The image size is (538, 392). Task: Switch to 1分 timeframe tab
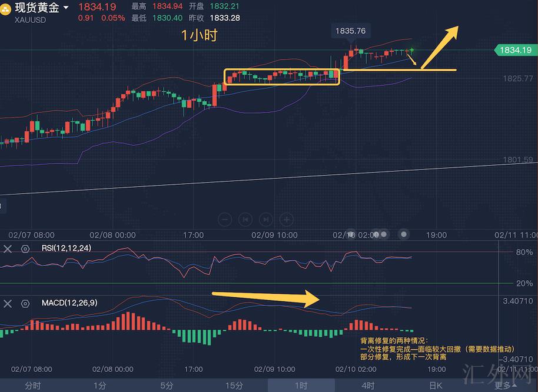[100, 386]
